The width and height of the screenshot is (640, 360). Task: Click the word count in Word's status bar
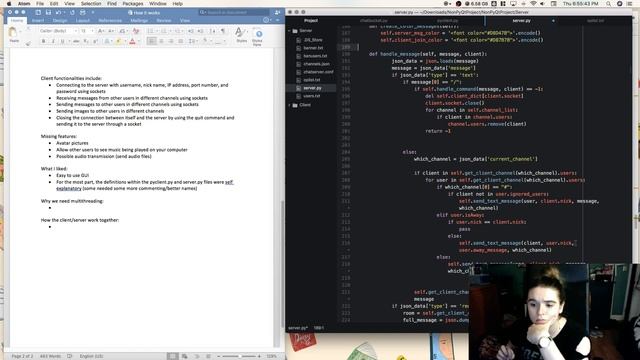point(50,356)
